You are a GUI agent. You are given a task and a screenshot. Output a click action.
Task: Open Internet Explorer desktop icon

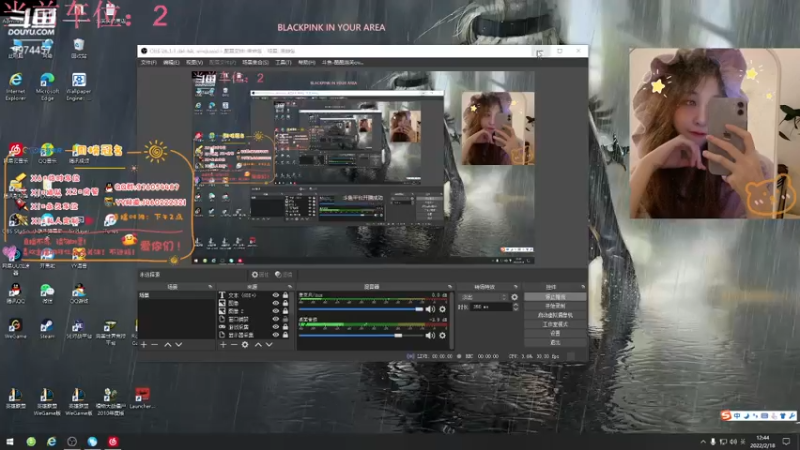pos(16,86)
